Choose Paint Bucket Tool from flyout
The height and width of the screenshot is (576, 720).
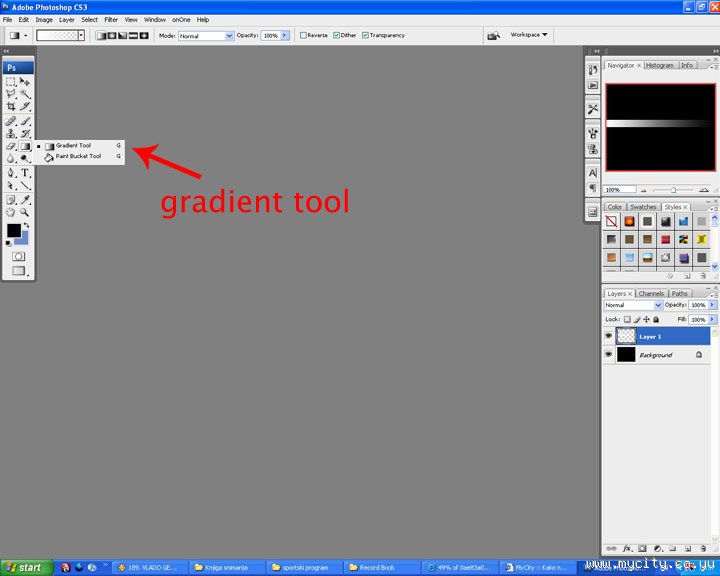tap(79, 157)
